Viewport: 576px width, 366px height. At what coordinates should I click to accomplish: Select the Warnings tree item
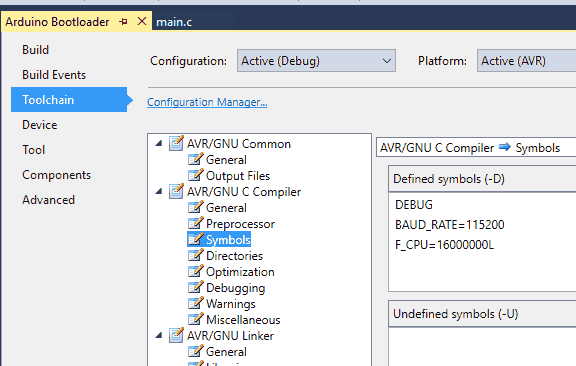click(x=231, y=304)
